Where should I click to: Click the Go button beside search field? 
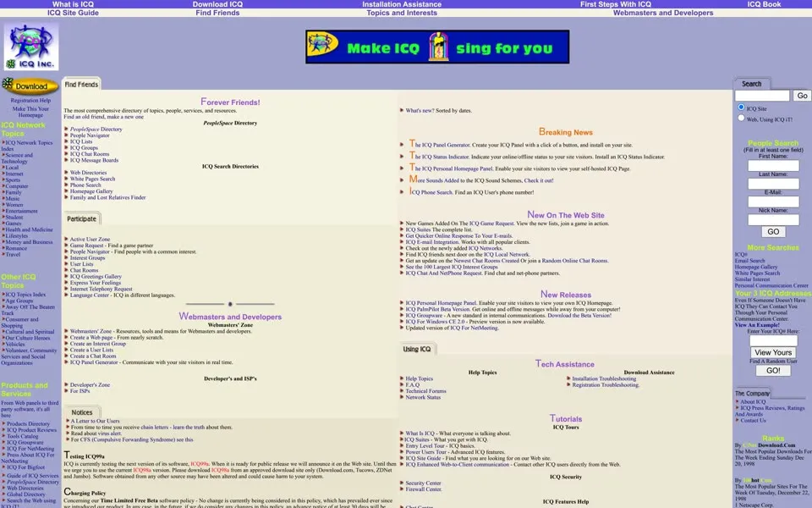tap(802, 96)
